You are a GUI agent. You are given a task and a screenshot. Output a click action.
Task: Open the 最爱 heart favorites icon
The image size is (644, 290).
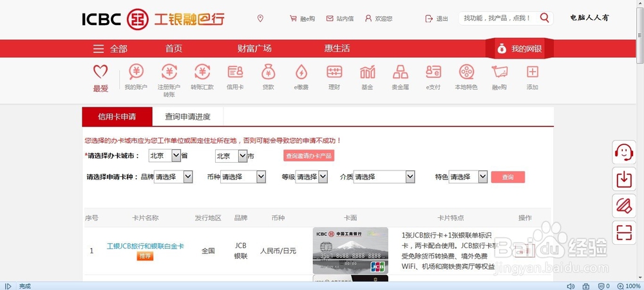100,72
